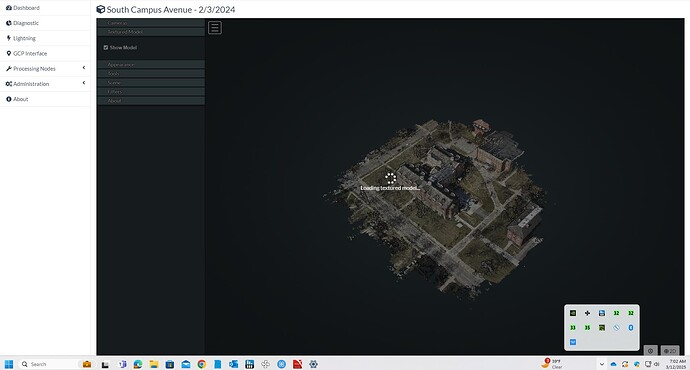Open Windows Start menu

click(9, 364)
